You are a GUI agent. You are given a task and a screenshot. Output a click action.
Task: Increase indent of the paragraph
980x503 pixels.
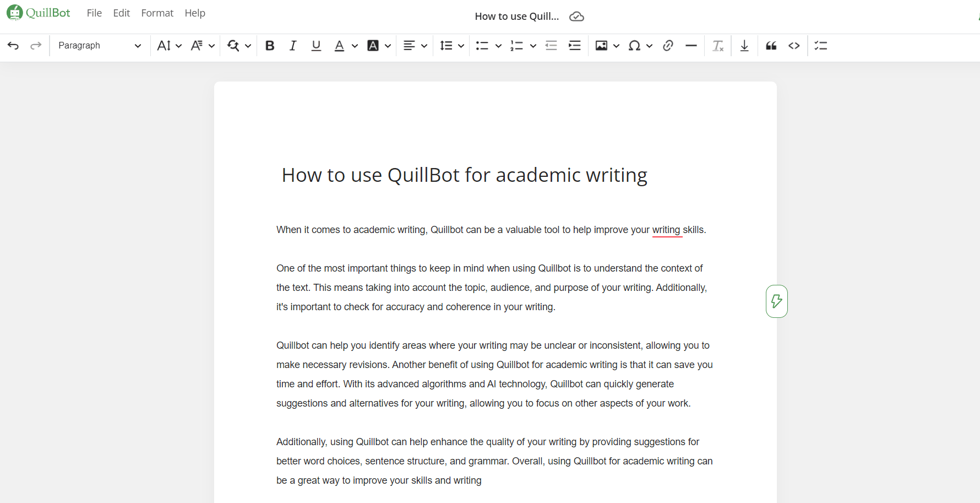point(575,46)
